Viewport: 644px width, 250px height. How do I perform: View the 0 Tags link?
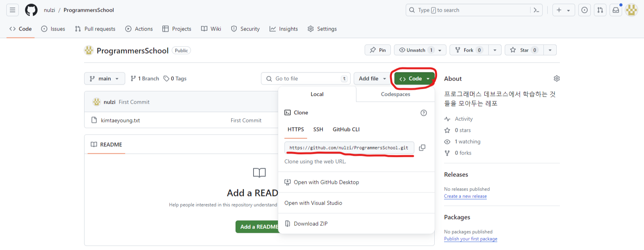(175, 79)
